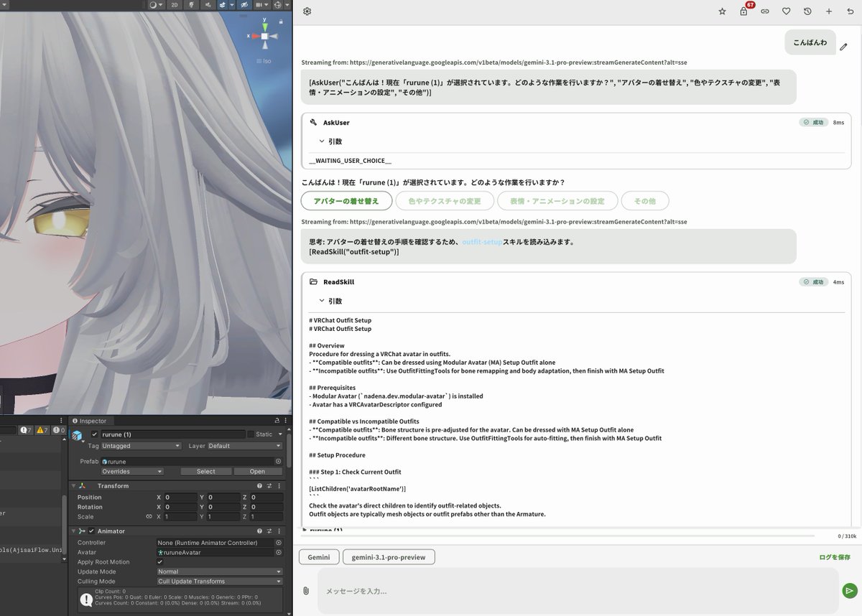The width and height of the screenshot is (862, 616).
Task: Open the Static flags dropdown arrow
Action: click(x=280, y=434)
